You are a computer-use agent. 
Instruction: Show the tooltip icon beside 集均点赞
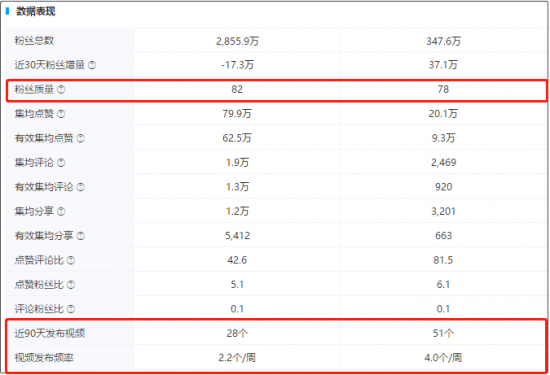point(61,114)
